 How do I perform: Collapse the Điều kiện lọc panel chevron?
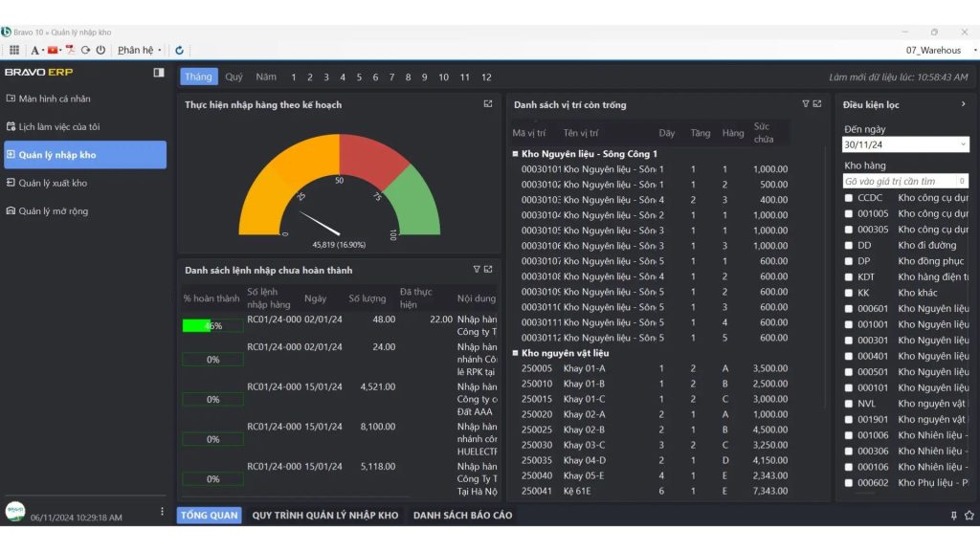click(963, 104)
